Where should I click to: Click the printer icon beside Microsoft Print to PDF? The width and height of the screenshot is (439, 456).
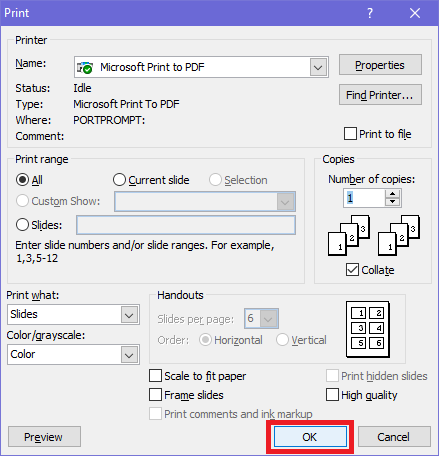pos(85,67)
